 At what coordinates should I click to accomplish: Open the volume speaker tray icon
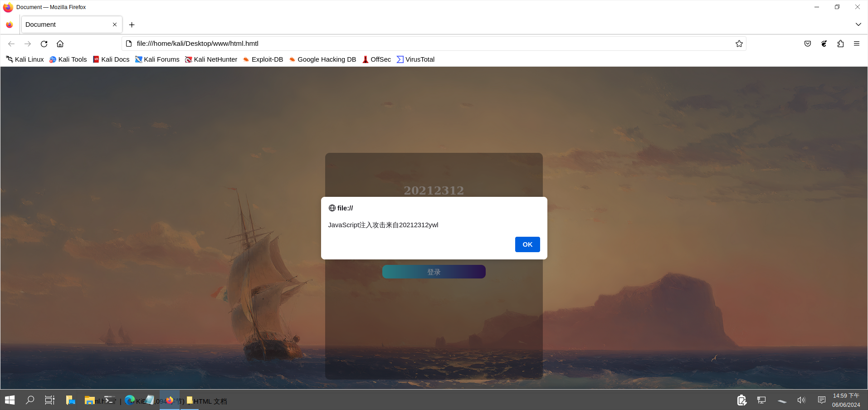point(801,400)
